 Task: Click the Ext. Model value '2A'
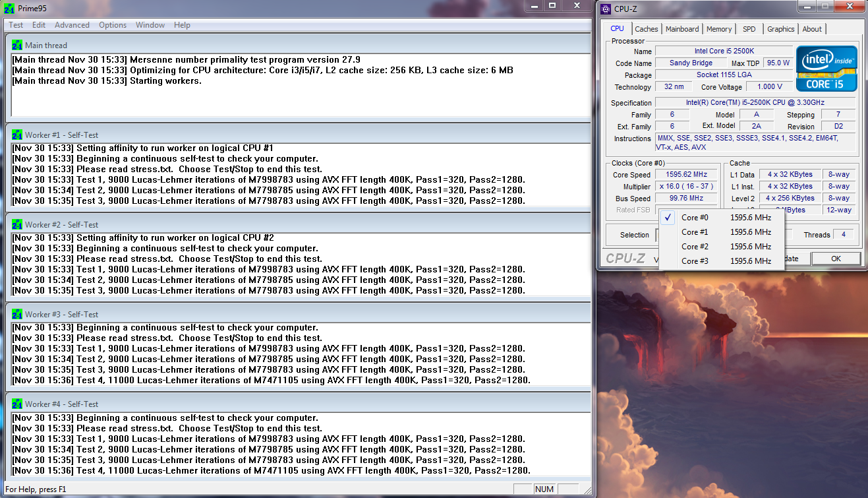[756, 126]
